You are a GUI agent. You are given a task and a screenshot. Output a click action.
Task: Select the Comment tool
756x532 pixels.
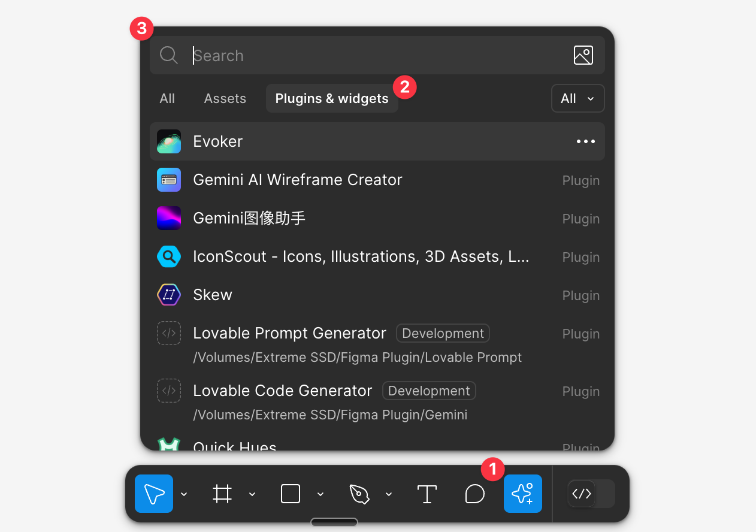(x=475, y=494)
